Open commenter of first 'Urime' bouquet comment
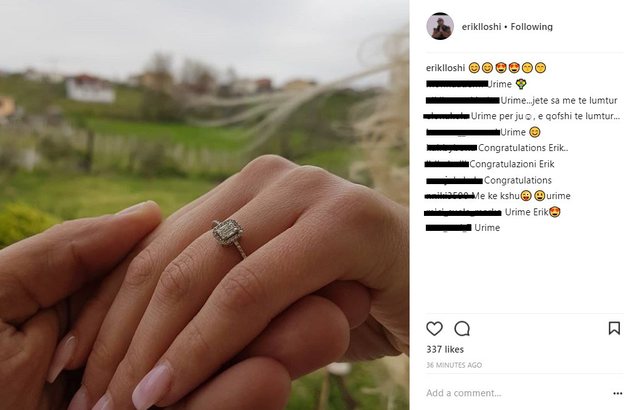The image size is (640, 410). coord(456,84)
